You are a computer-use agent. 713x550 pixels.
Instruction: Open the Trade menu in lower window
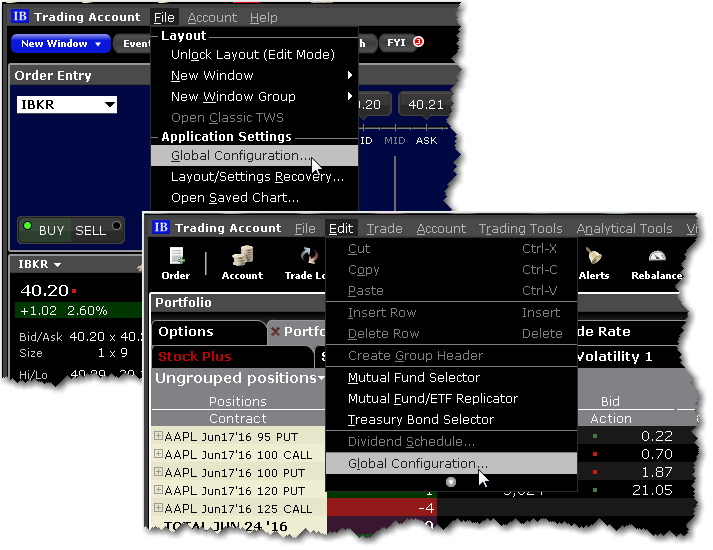[x=385, y=228]
